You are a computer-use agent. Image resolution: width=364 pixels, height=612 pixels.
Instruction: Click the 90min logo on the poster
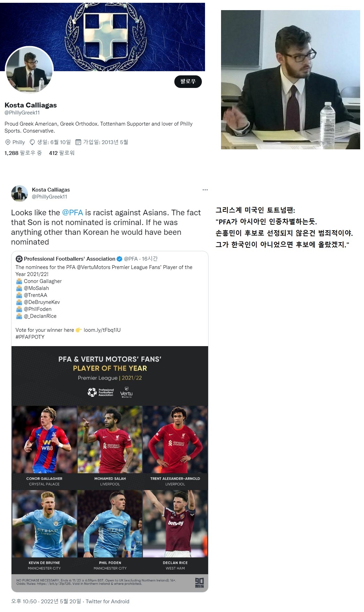point(199,583)
